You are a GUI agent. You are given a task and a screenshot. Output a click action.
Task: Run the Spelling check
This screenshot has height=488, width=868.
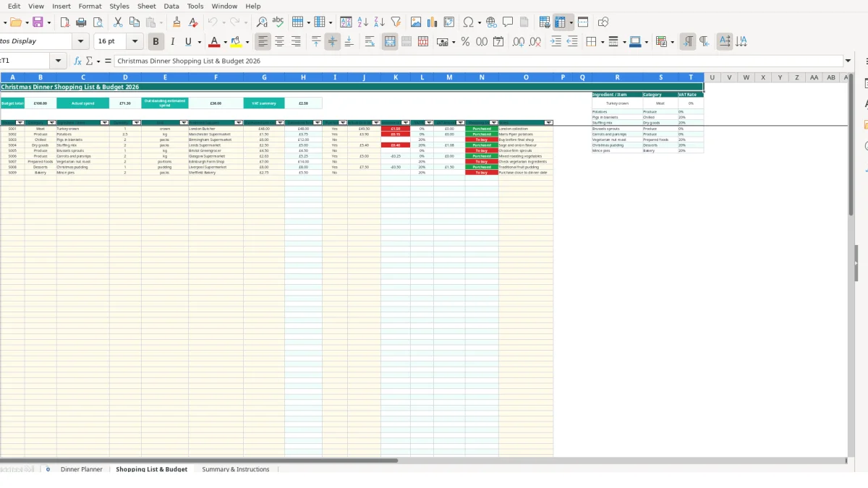click(x=278, y=22)
